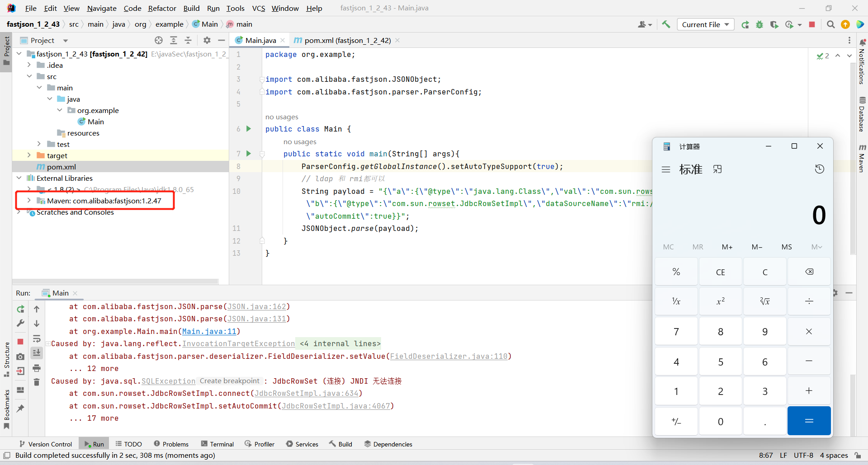Collapse the src folder
Screen dimensions: 868x465
[29, 76]
